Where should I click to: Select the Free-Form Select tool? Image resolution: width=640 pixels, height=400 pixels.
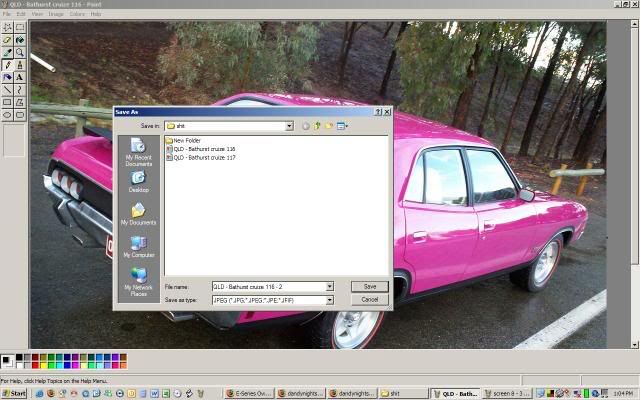coord(7,27)
